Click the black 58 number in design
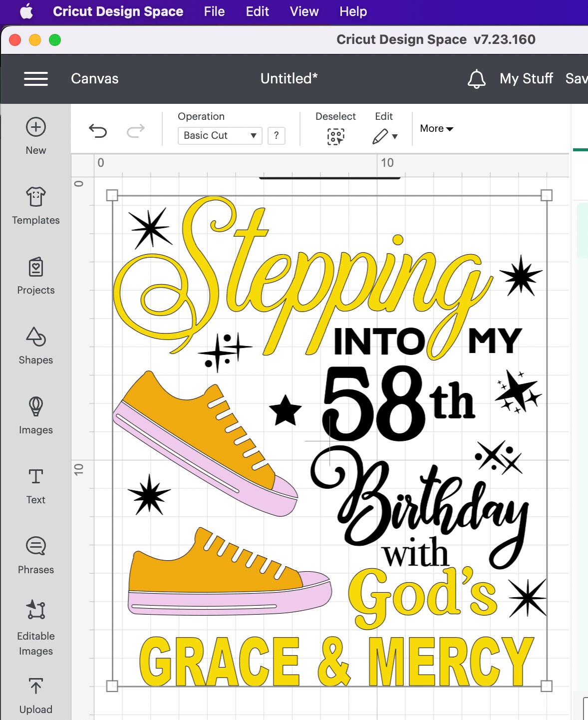This screenshot has width=588, height=720. click(373, 402)
